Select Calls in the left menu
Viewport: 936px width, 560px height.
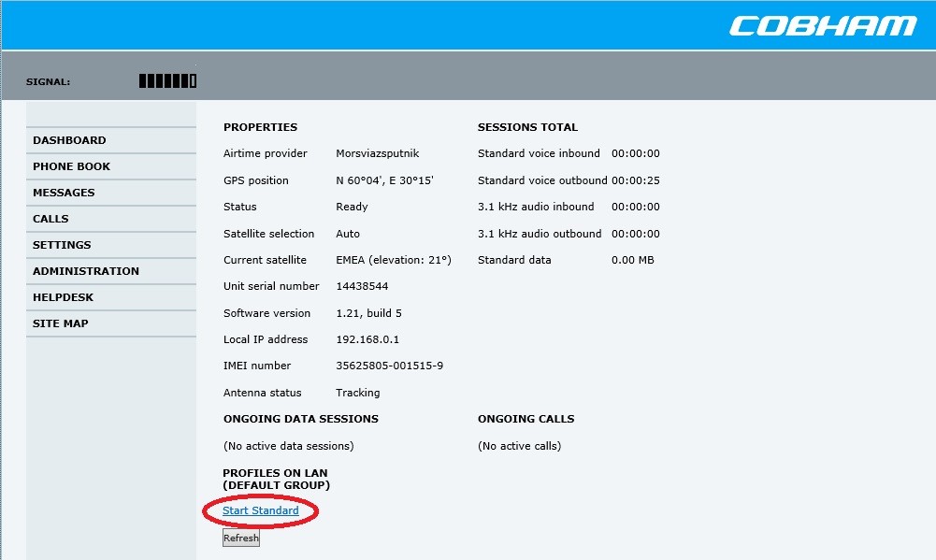tap(50, 219)
